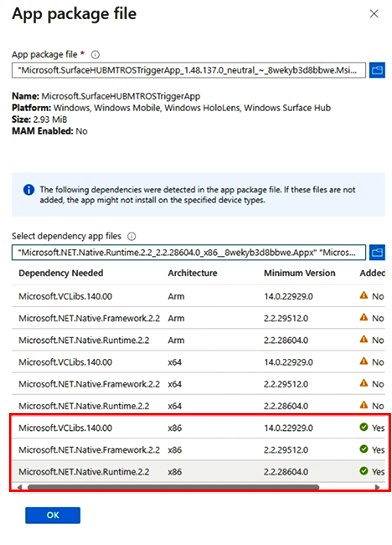Select the Microsoft.VCLibs.140.00 x64 dependency name
Image resolution: width=392 pixels, height=545 pixels.
(x=65, y=362)
